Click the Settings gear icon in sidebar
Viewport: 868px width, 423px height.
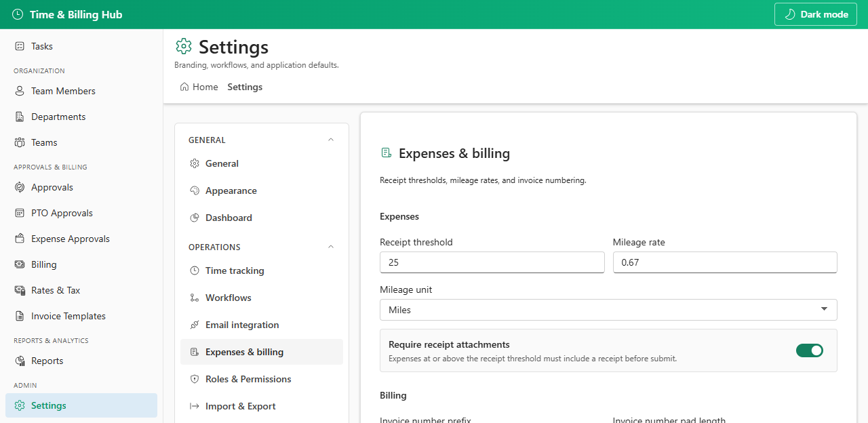[x=20, y=405]
